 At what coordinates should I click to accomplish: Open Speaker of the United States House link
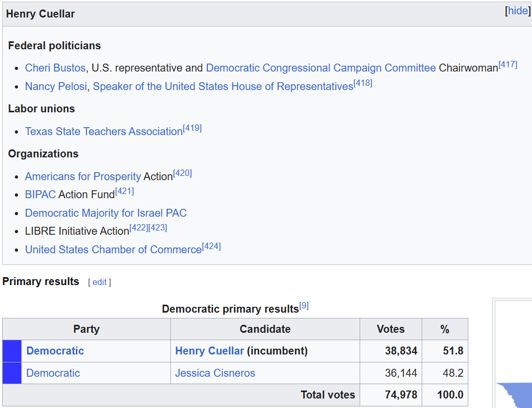223,86
